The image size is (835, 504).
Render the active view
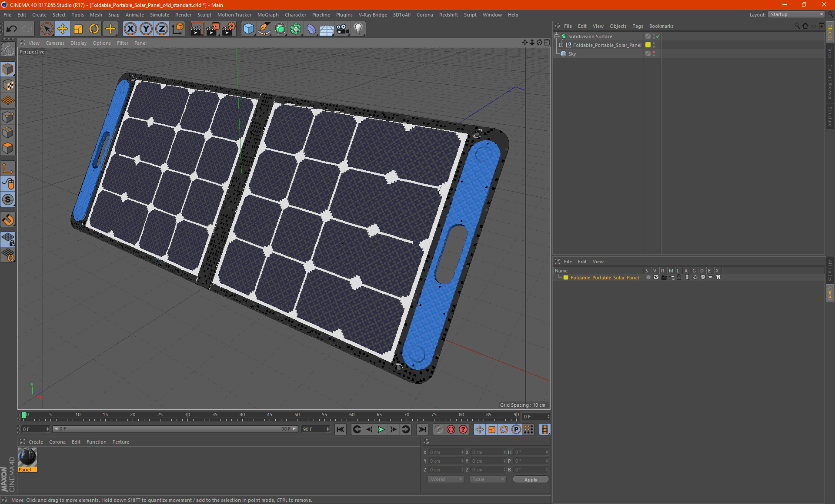click(x=197, y=29)
